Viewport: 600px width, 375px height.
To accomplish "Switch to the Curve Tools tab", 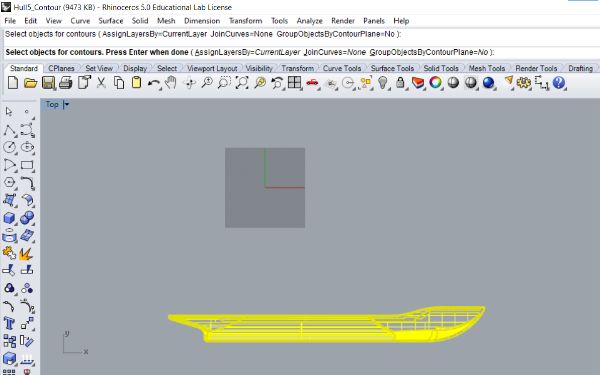I will point(342,68).
